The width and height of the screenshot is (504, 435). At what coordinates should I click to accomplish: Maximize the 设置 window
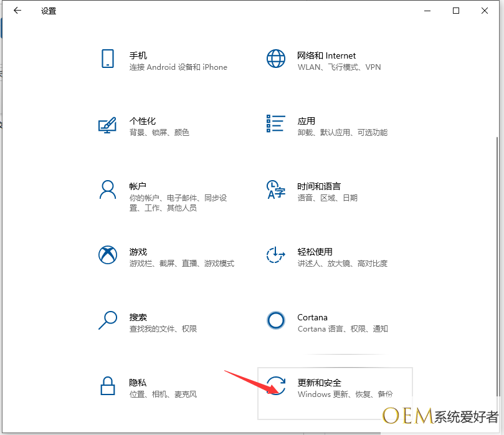[456, 11]
